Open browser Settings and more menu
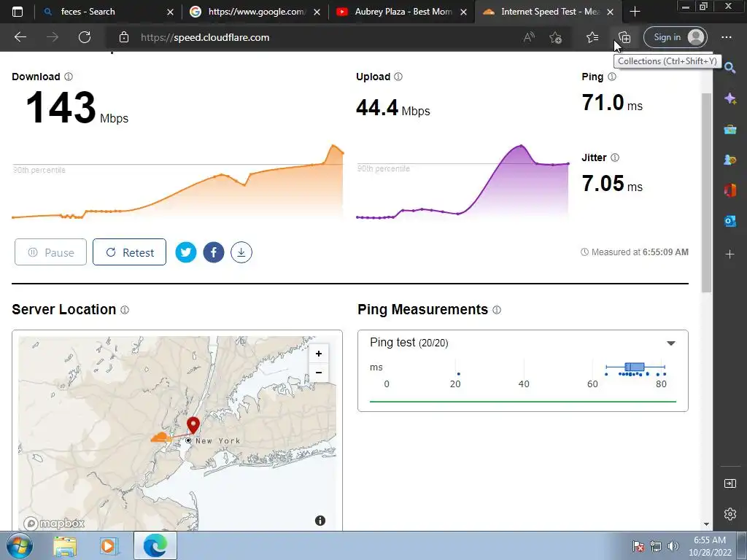 tap(726, 37)
